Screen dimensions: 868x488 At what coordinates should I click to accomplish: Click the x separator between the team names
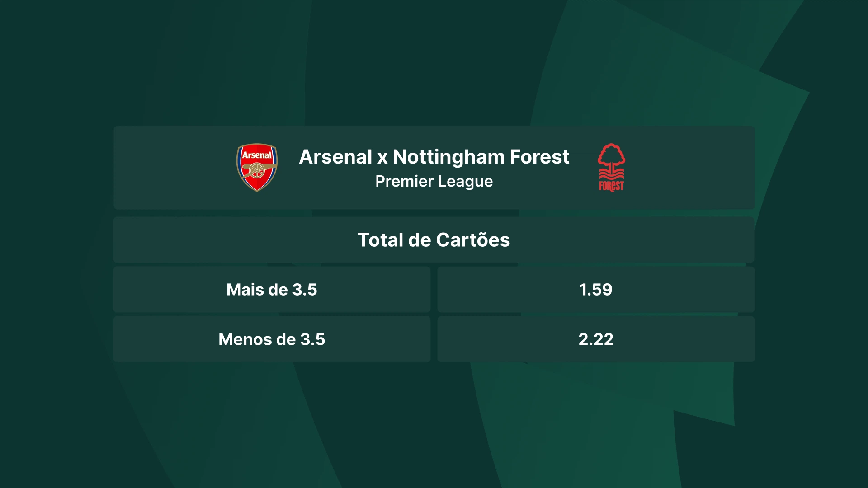(382, 158)
